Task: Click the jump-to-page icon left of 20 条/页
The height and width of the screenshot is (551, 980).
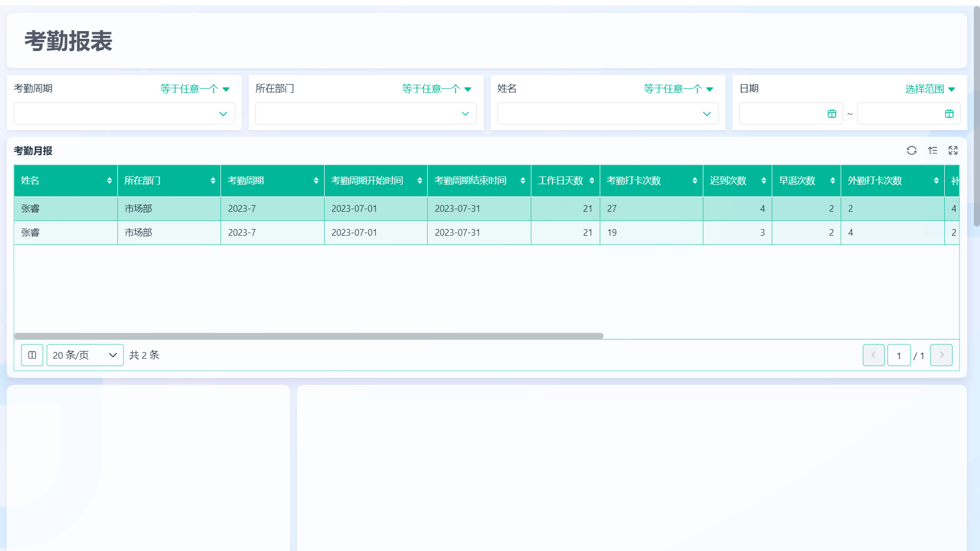Action: 32,355
